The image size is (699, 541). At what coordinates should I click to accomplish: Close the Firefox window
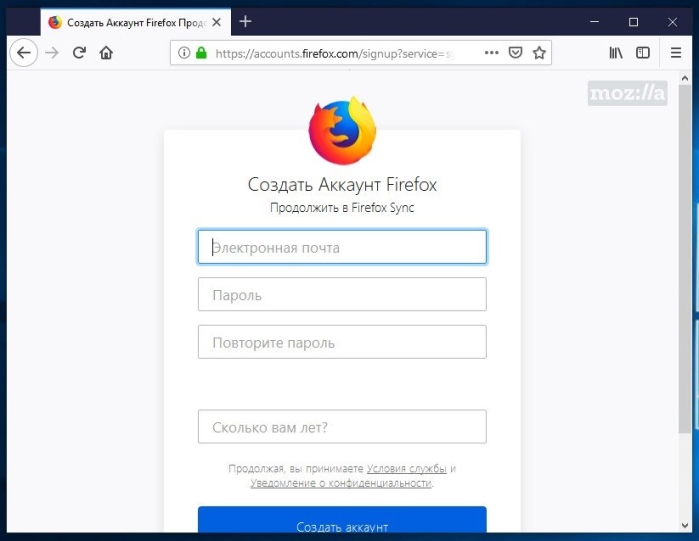pos(672,22)
